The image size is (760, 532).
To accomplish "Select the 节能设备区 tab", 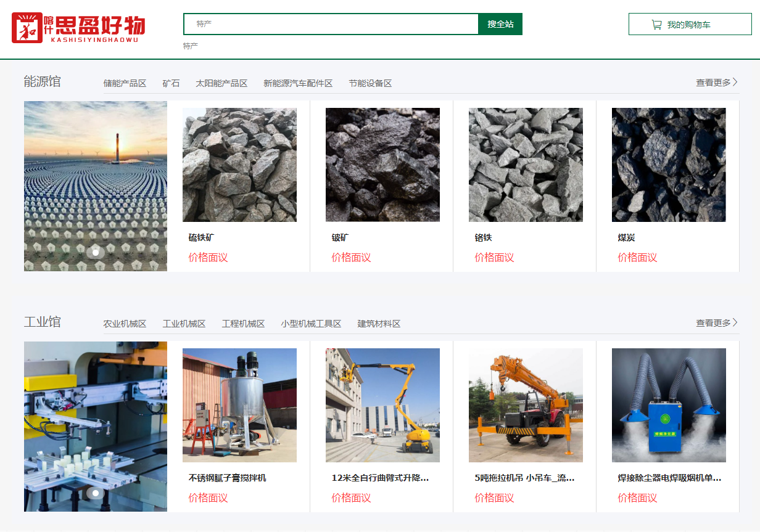I will (370, 83).
